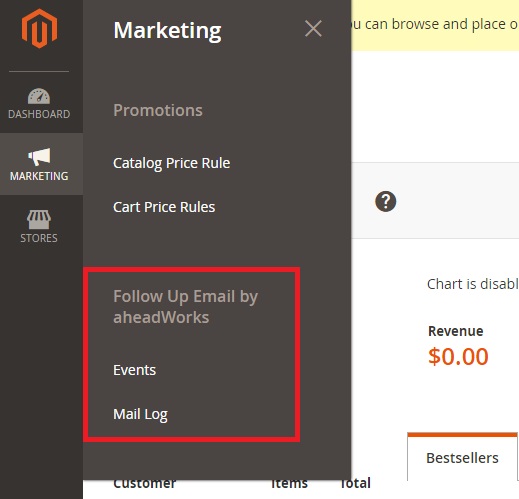The width and height of the screenshot is (519, 499).
Task: Close the Marketing panel with X
Action: click(x=313, y=29)
